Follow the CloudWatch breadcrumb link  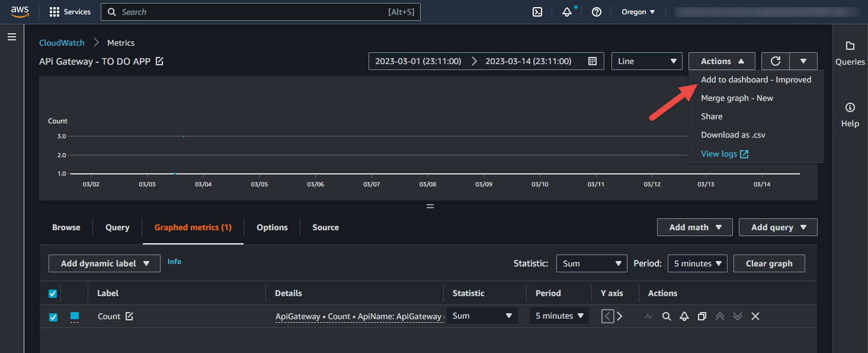[x=62, y=43]
